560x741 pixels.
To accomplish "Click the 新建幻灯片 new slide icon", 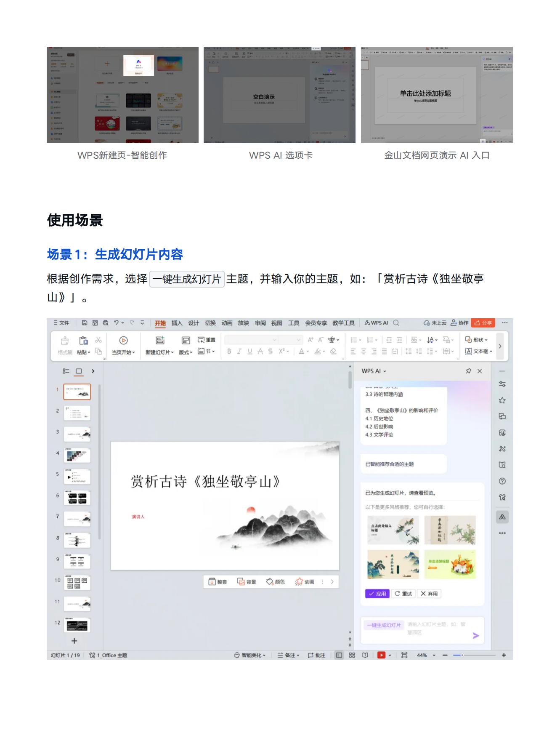I will click(x=160, y=341).
